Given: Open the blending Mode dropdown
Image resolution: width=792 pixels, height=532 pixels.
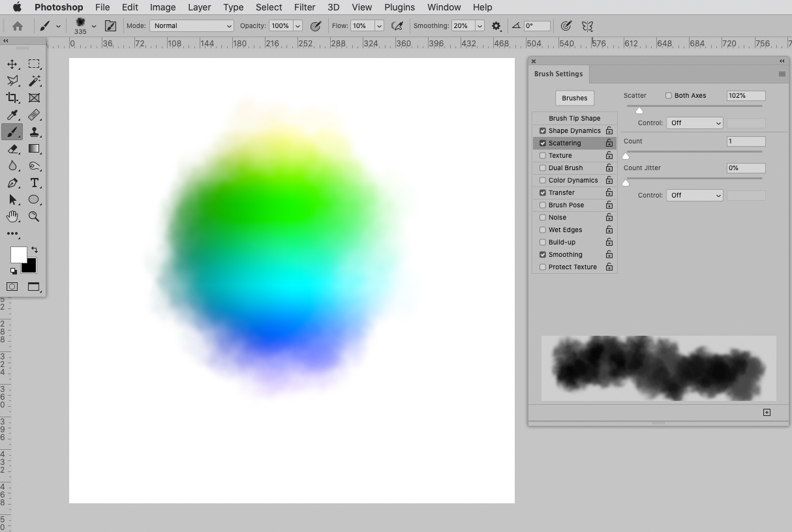Looking at the screenshot, I should coord(191,25).
